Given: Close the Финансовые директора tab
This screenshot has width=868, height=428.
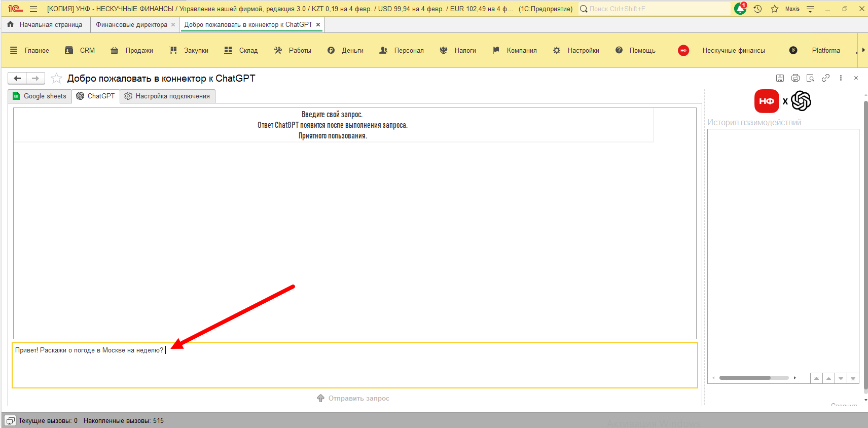Looking at the screenshot, I should pos(173,24).
